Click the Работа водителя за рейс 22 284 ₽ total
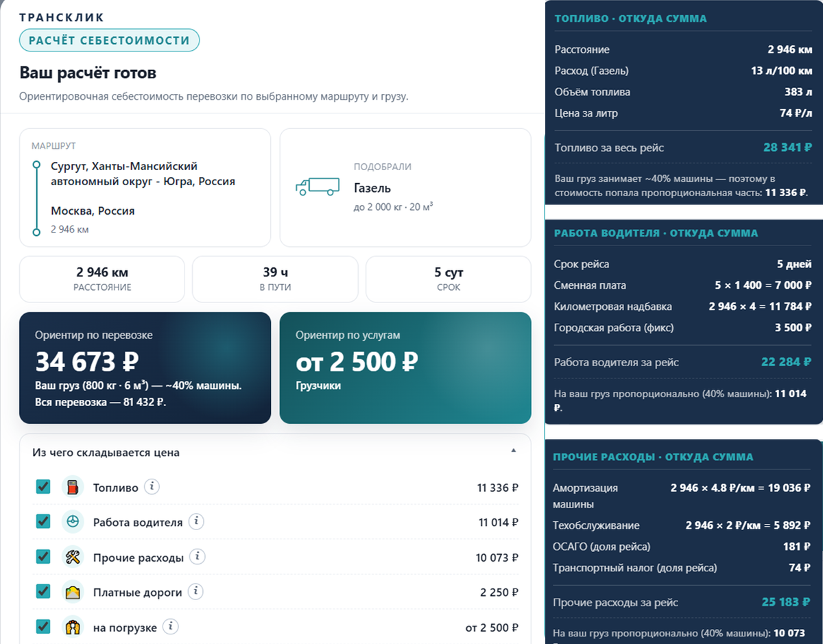823x644 pixels. click(x=787, y=362)
